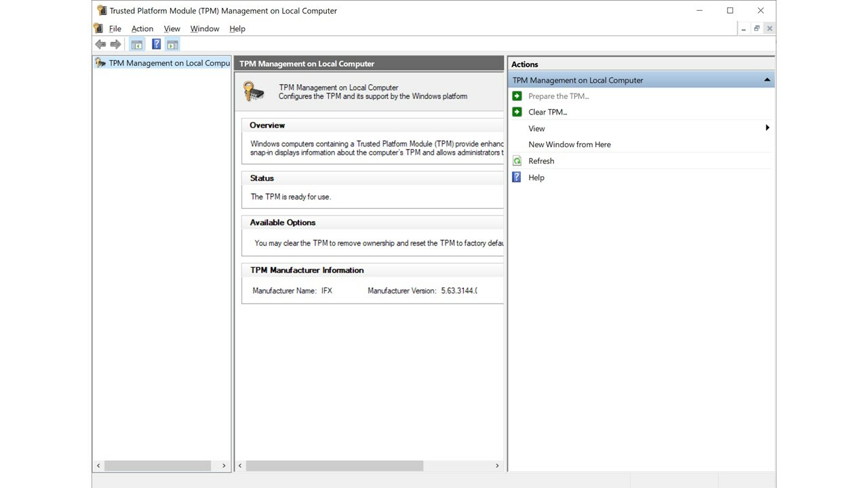Click Manufacturer Version 5.63.3144 value

coord(459,290)
